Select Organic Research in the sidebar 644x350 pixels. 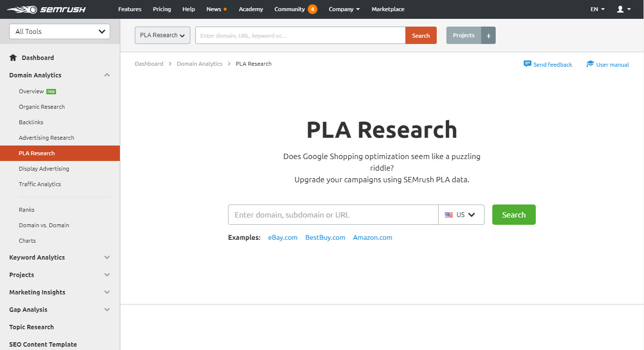42,106
